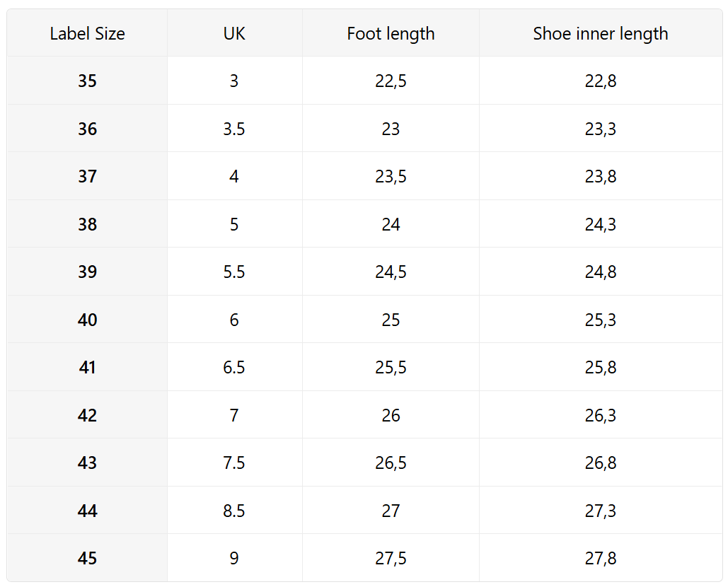Click the Label Size column header
This screenshot has width=728, height=587.
point(87,33)
